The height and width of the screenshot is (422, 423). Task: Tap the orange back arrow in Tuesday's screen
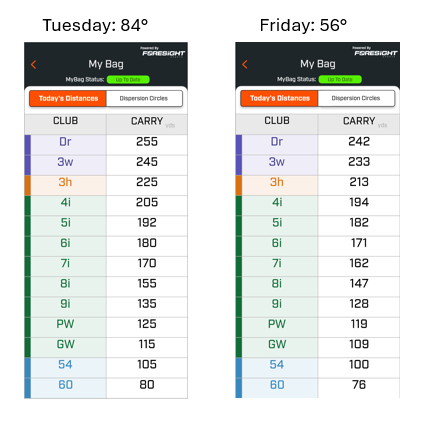coord(33,64)
